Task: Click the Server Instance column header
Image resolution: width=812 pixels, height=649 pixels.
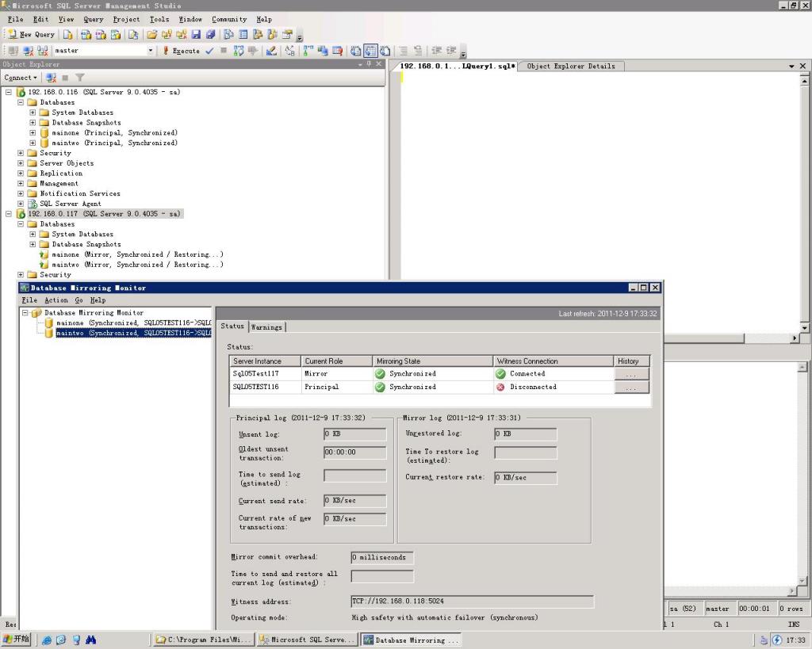Action: click(265, 361)
